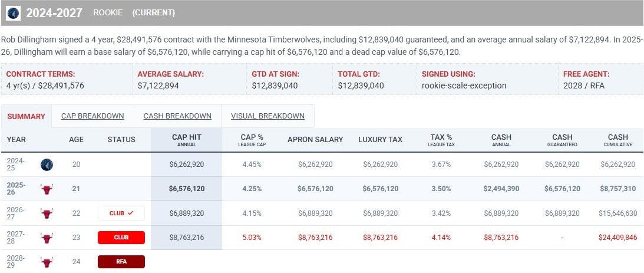This screenshot has height=273, width=644.
Task: Click the Luxury Tax column header
Action: [380, 140]
